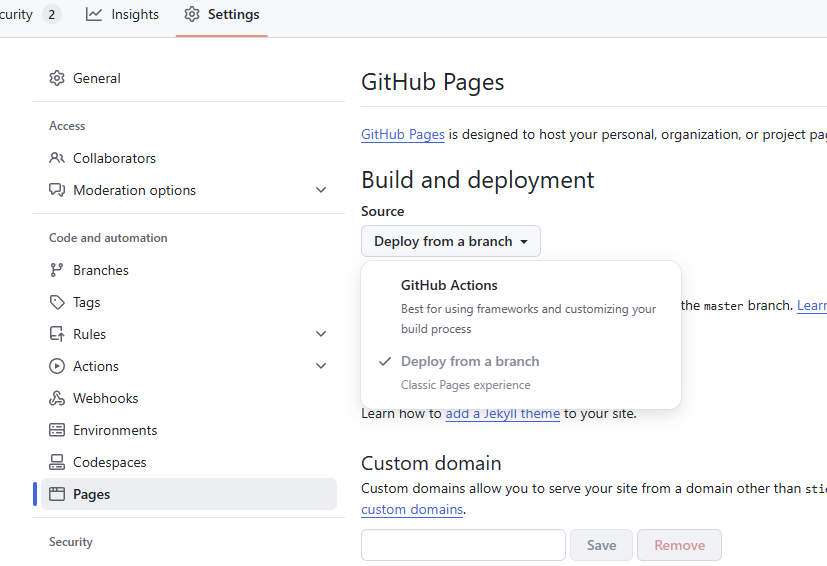Click the Moderation options label
Image resolution: width=827 pixels, height=566 pixels.
134,190
